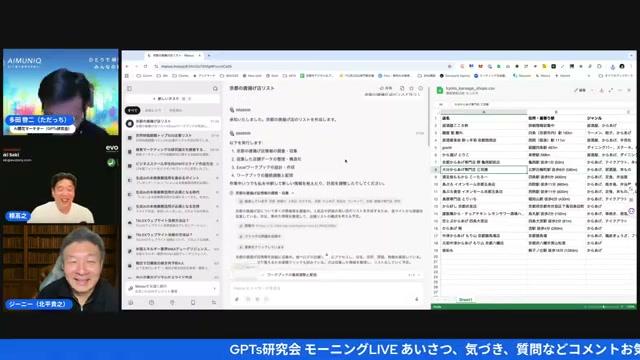
Task: Open the 検索マーケティングの研究論文 task
Action: 173,151
